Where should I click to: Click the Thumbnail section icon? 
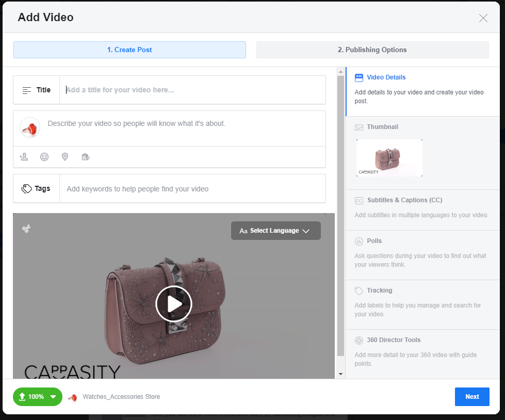359,127
